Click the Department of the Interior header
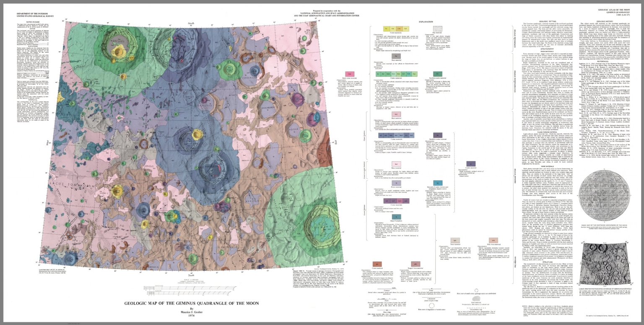644x325 pixels. 32,13
